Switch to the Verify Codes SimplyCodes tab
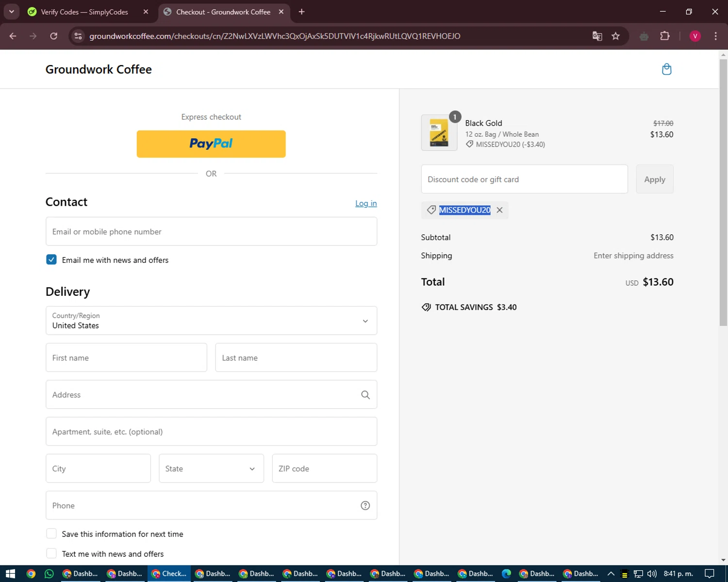This screenshot has height=582, width=728. [85, 12]
